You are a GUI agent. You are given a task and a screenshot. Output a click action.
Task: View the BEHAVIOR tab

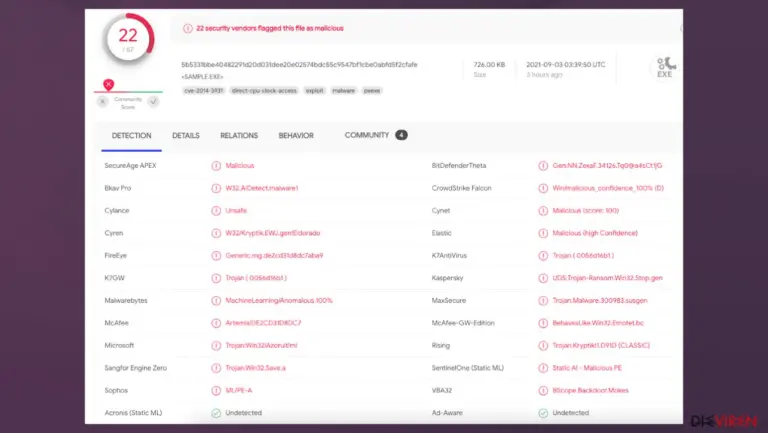pyautogui.click(x=296, y=136)
